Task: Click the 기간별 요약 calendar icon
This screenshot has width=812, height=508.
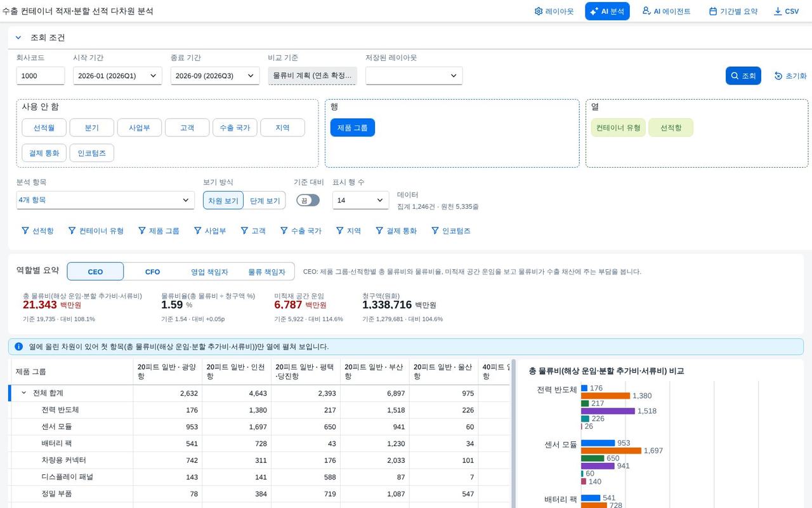Action: [x=713, y=11]
